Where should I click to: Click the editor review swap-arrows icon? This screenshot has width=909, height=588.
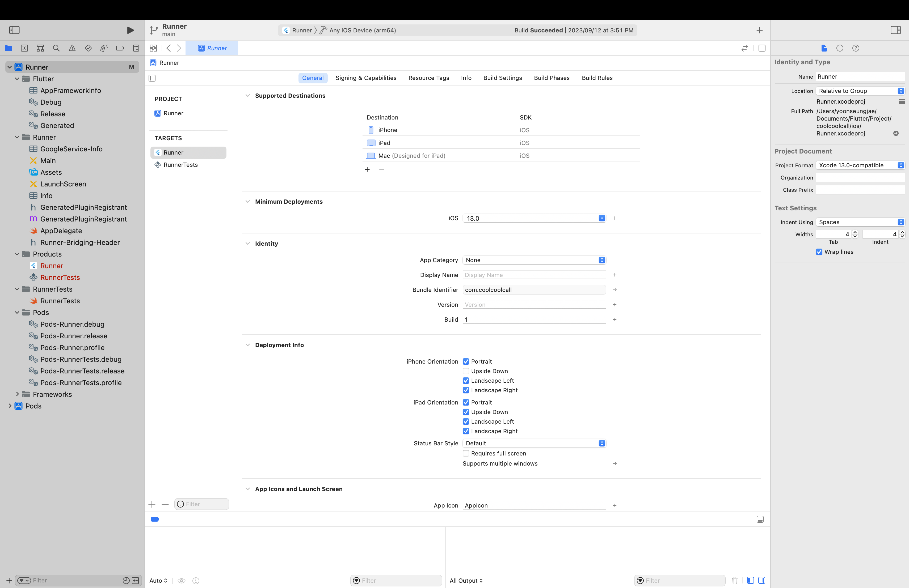745,48
